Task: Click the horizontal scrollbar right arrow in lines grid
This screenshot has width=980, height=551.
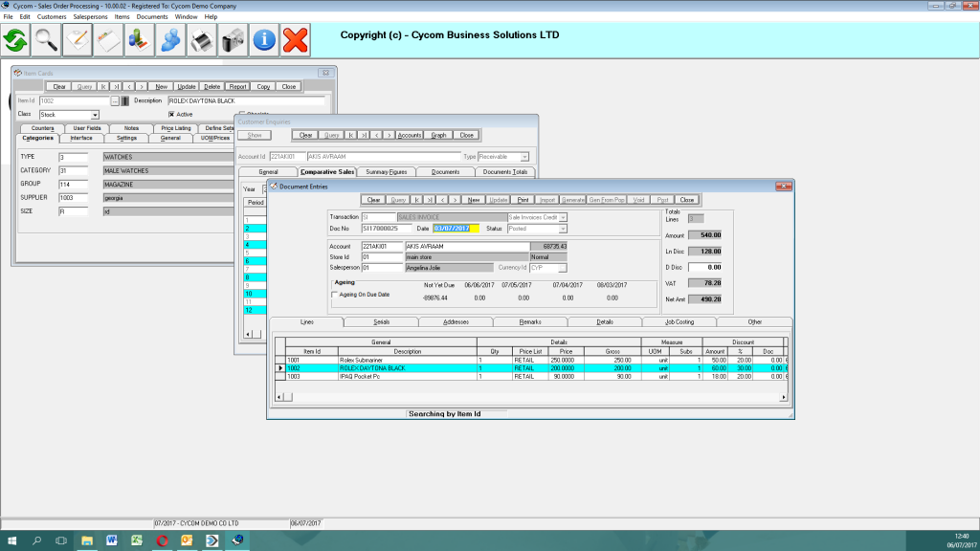Action: [x=784, y=397]
